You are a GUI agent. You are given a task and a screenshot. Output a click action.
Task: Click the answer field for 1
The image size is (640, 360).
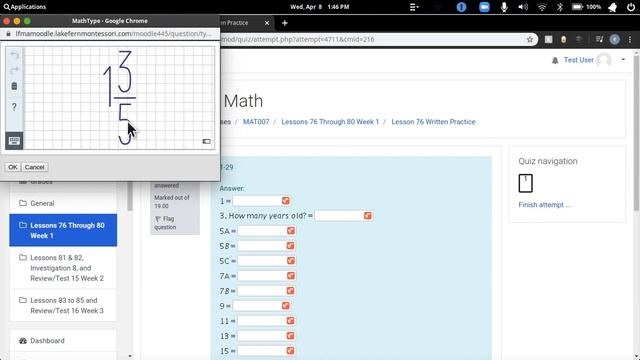coord(256,201)
